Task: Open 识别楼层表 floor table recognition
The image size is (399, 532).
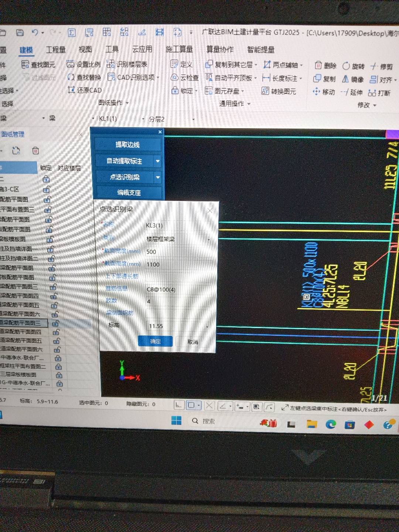Action: point(127,64)
